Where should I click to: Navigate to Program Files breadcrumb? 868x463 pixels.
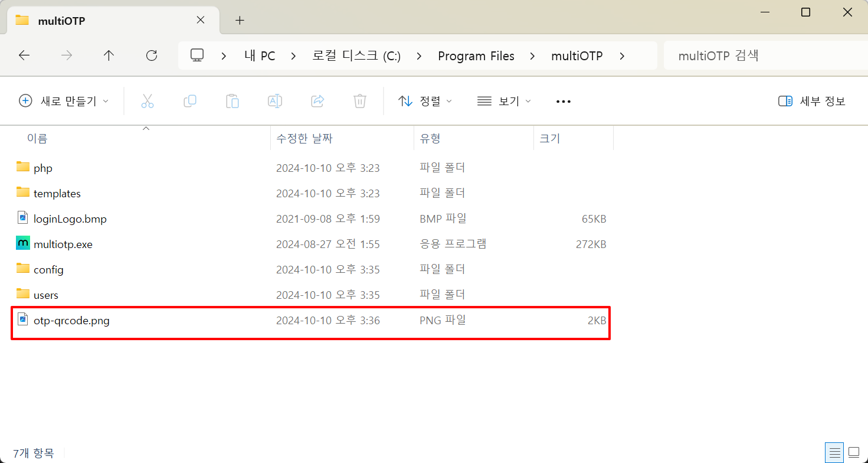(476, 56)
